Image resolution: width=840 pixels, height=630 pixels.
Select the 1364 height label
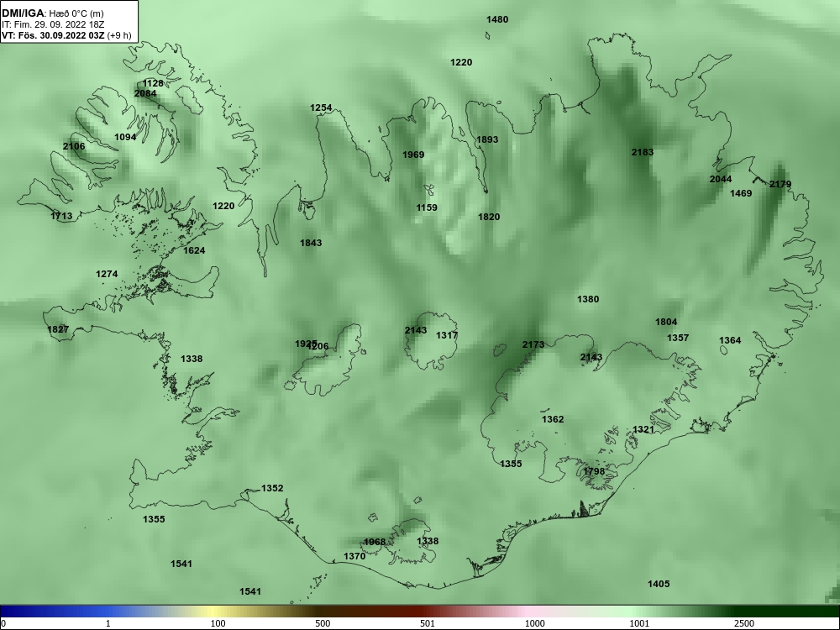(x=730, y=341)
